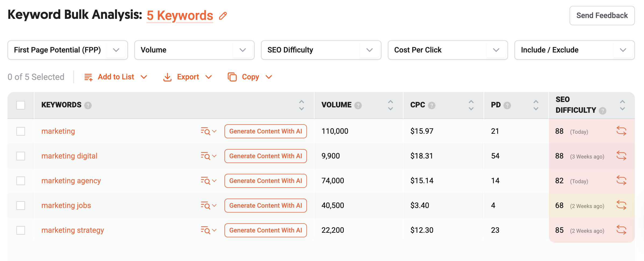
Task: Refresh SEO difficulty for marketing agency
Action: pos(621,181)
